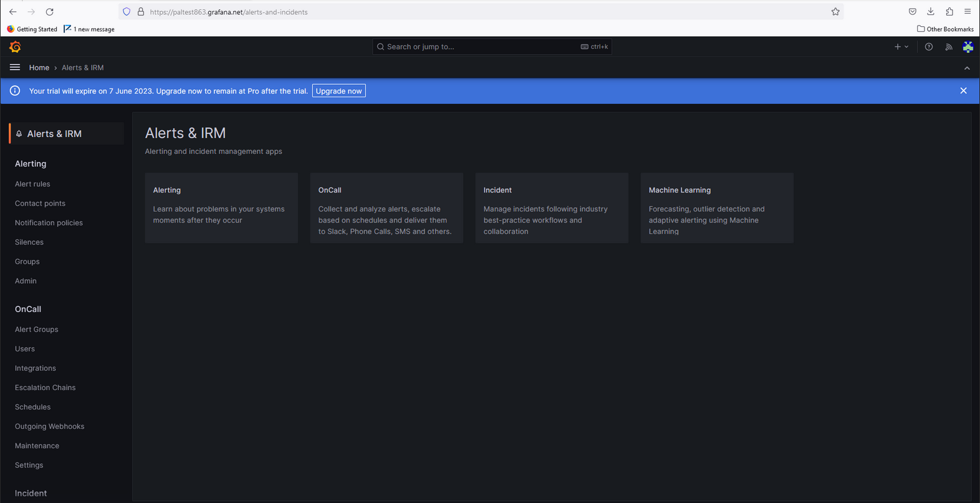Open the Pocket save icon
The image size is (980, 503).
[x=913, y=12]
